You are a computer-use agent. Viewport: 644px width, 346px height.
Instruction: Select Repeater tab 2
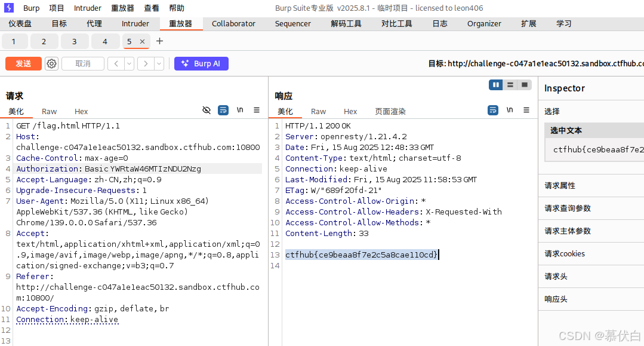[x=44, y=42]
